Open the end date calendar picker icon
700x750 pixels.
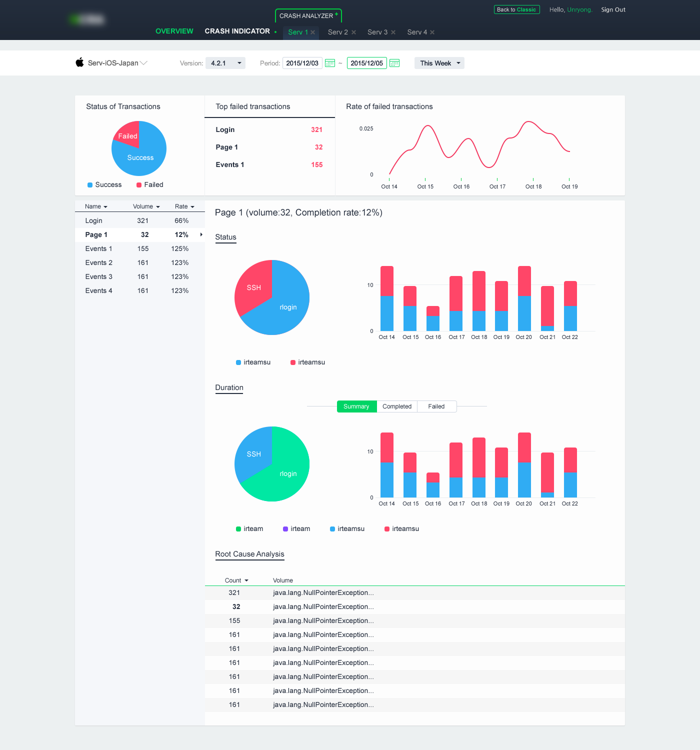coord(394,63)
